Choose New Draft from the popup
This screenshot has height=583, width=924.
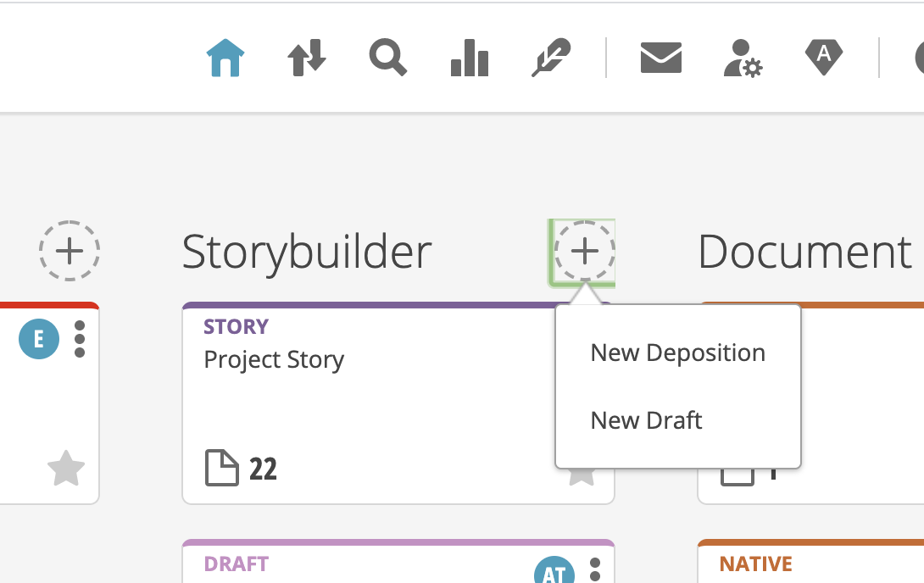pyautogui.click(x=646, y=420)
